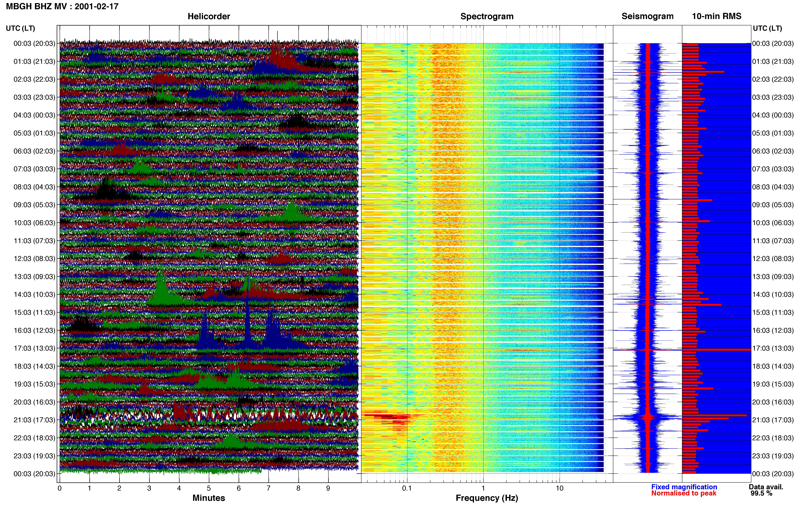The height and width of the screenshot is (508, 812).
Task: Click the left 16:03 (12:03) time label
Action: tap(34, 330)
